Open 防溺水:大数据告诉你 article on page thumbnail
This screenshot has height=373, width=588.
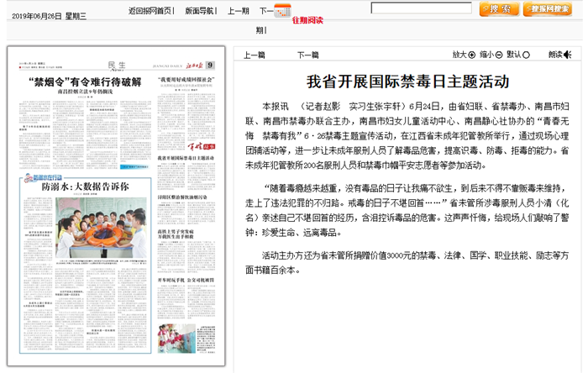85,186
